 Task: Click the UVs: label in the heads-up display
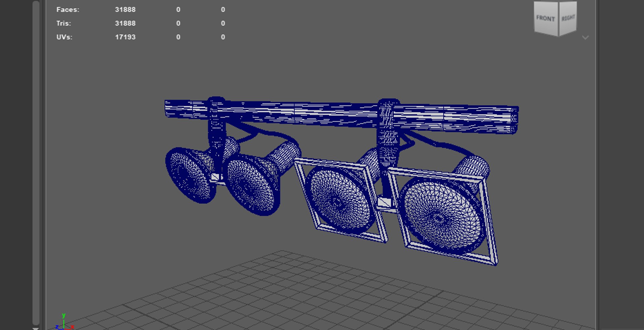pyautogui.click(x=64, y=37)
